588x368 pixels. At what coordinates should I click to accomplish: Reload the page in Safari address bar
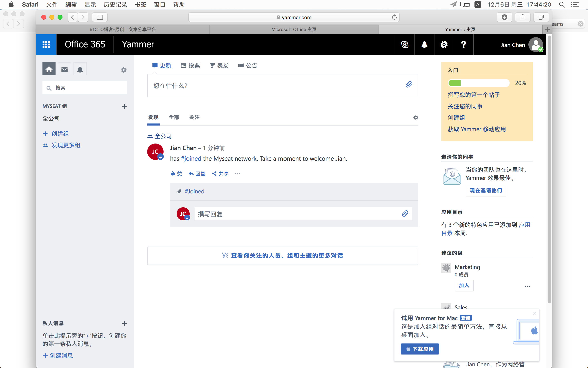pos(394,17)
